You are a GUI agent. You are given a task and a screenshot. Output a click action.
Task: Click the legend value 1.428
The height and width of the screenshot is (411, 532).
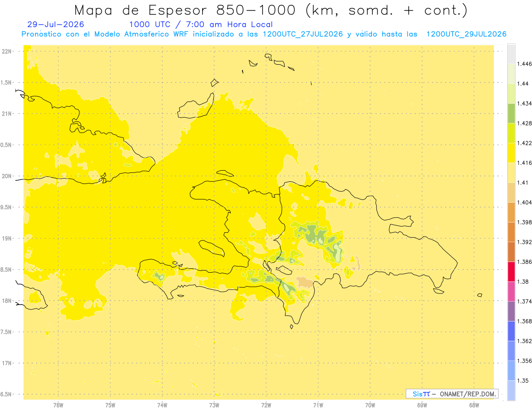525,123
